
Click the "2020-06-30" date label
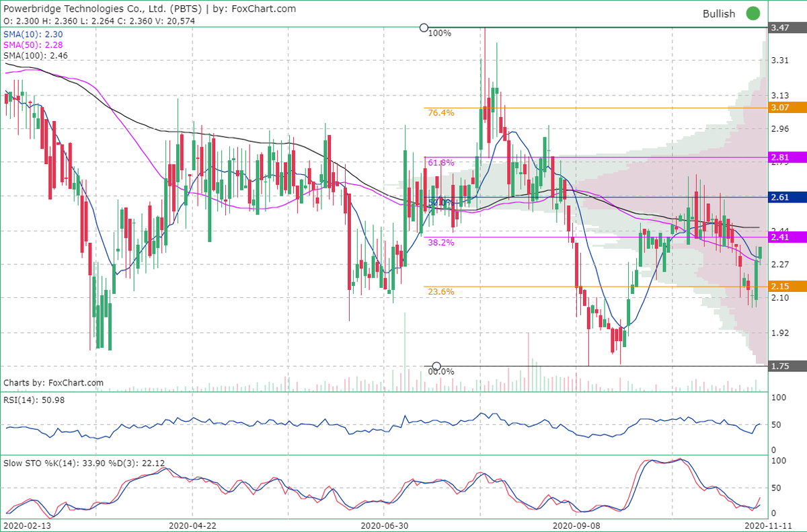(x=383, y=525)
